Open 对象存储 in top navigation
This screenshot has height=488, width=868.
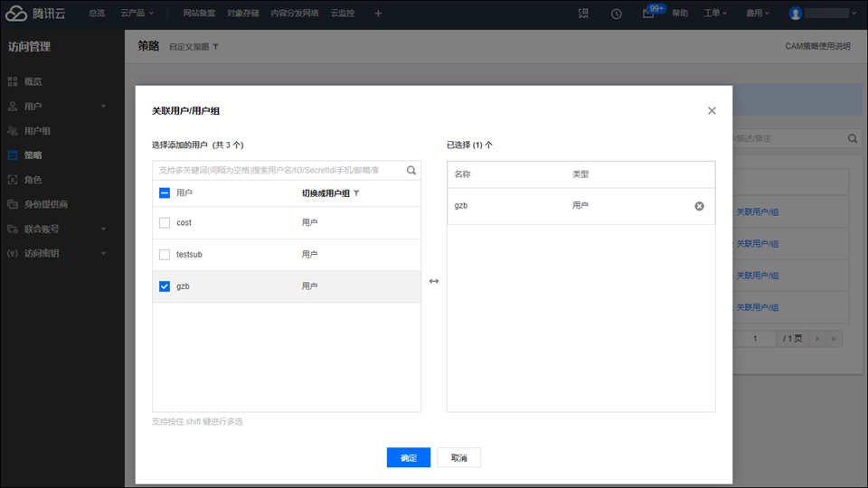[x=242, y=14]
